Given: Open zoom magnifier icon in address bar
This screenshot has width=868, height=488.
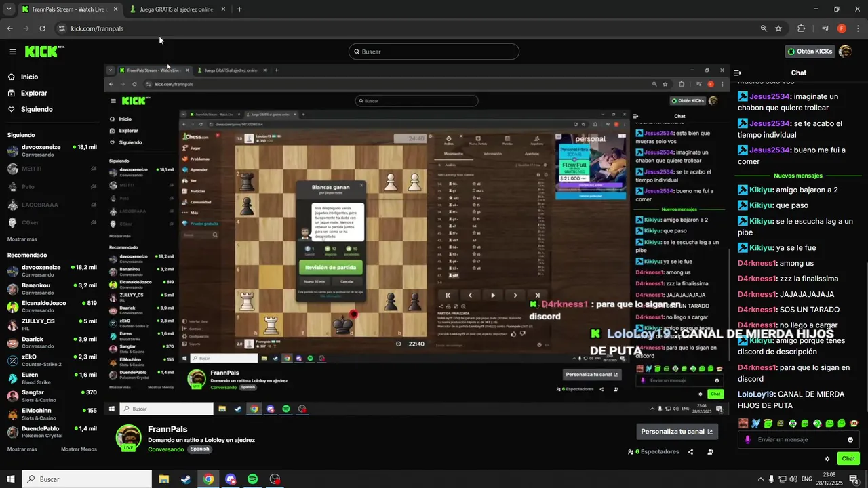Looking at the screenshot, I should [764, 28].
